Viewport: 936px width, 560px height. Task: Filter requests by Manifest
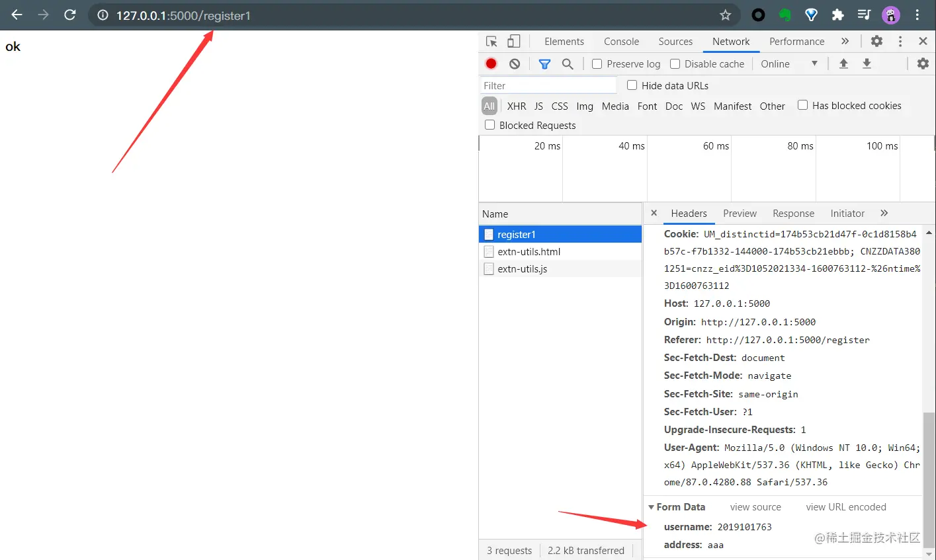tap(732, 106)
